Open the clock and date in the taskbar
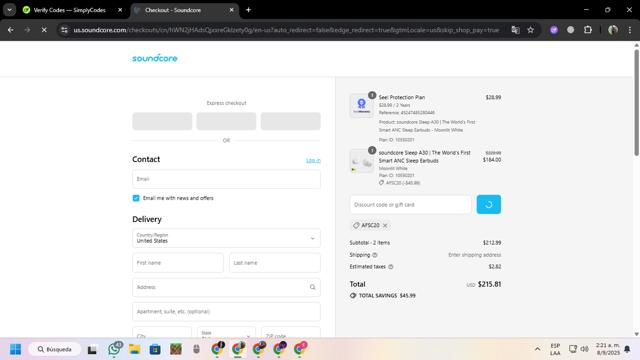 point(608,349)
